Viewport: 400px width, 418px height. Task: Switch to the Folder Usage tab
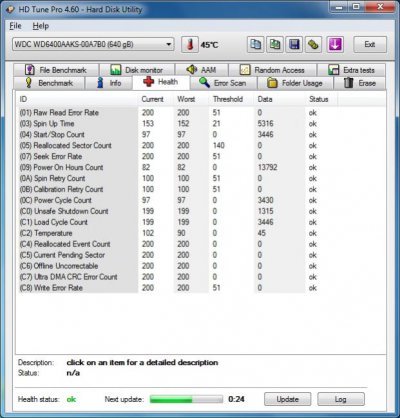(295, 83)
